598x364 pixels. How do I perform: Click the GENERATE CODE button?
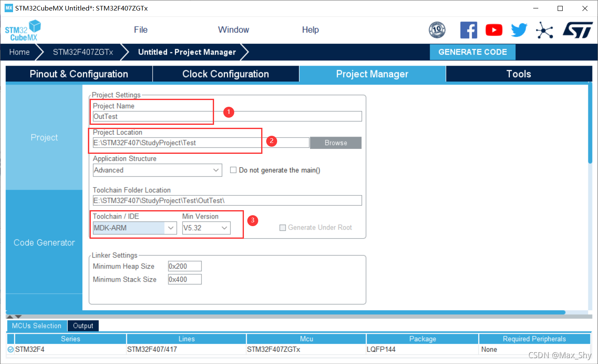[x=472, y=52]
